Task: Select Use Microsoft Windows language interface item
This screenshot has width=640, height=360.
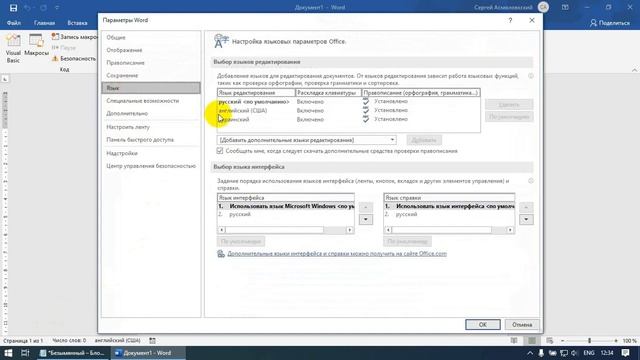Action: point(286,207)
